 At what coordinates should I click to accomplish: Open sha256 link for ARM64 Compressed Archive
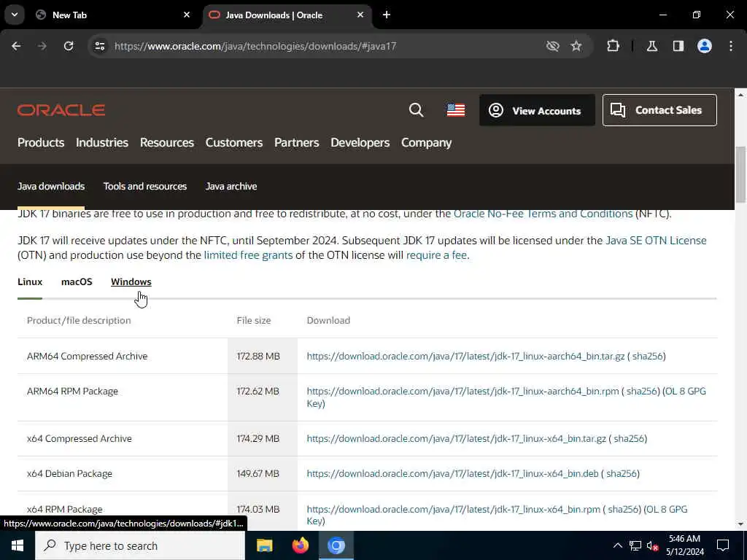(x=648, y=356)
